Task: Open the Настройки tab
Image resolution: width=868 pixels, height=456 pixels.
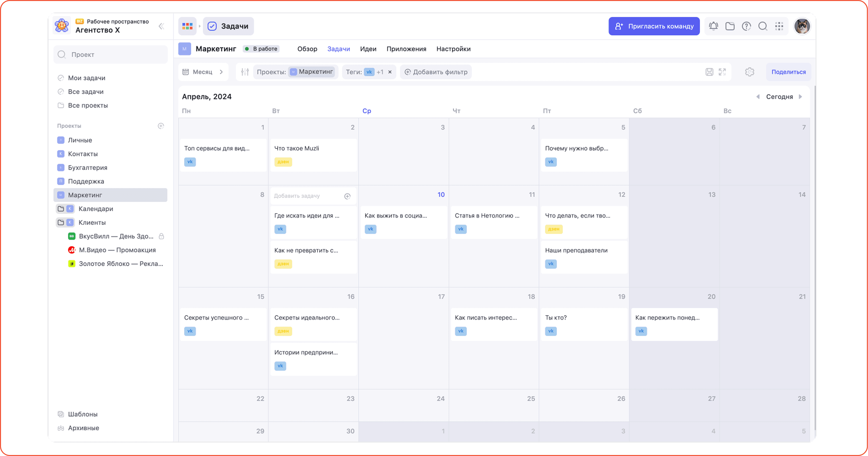Action: tap(453, 49)
